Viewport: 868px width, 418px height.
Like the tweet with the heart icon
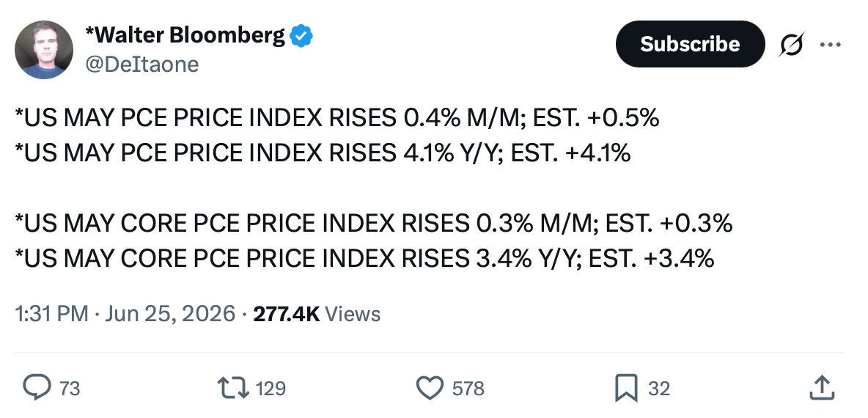coord(430,388)
